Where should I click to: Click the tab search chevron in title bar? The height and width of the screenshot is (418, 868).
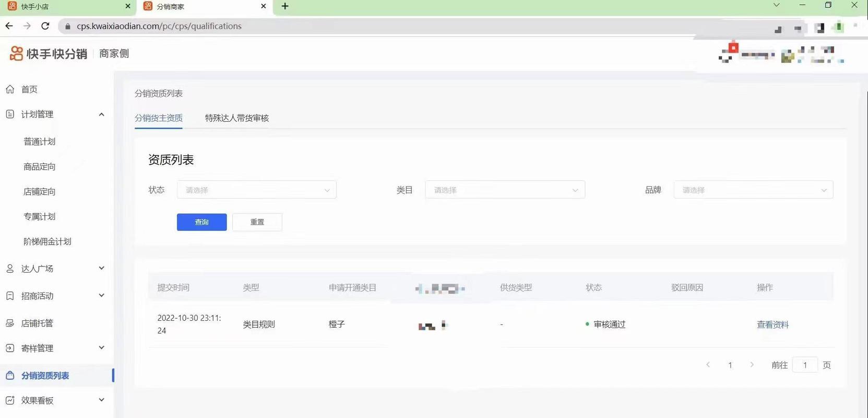point(776,5)
